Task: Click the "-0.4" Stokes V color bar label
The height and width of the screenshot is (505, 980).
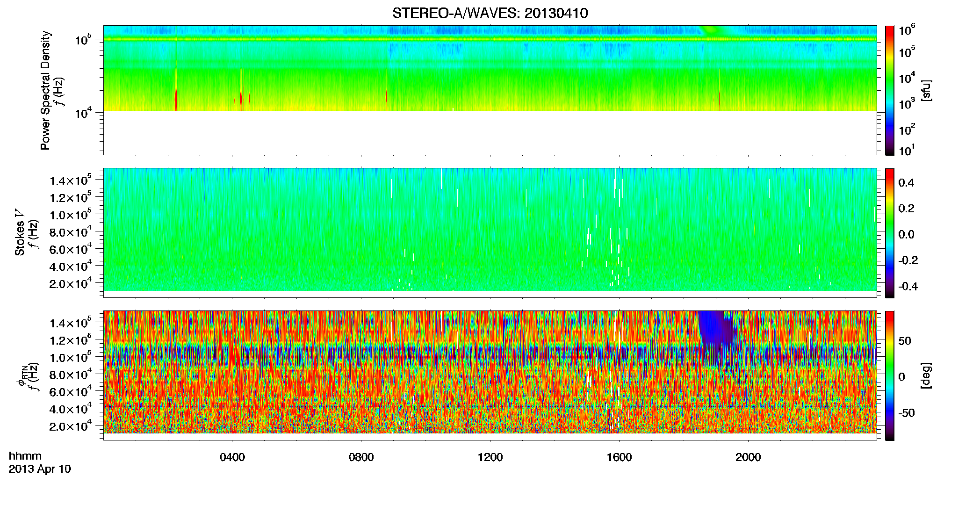Action: click(x=908, y=287)
